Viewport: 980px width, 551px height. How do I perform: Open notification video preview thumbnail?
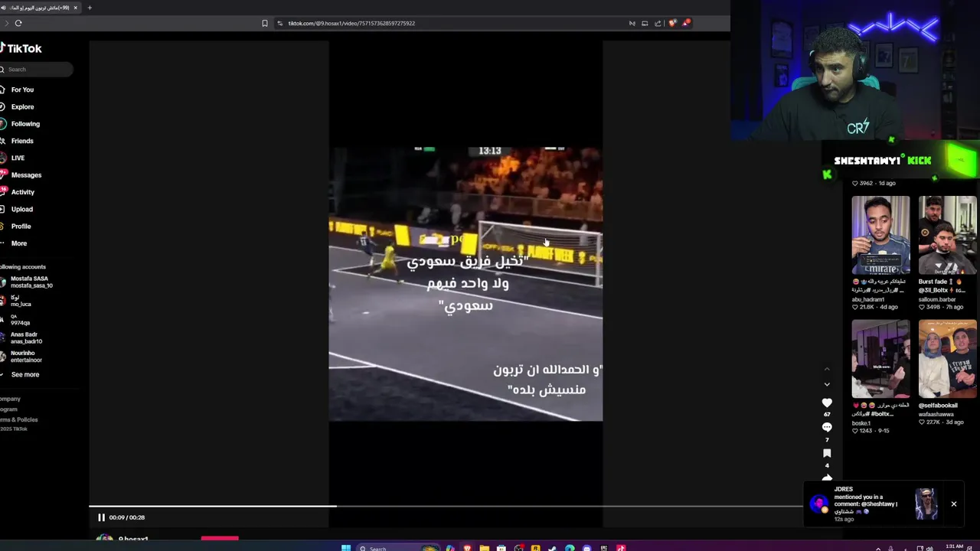point(926,504)
